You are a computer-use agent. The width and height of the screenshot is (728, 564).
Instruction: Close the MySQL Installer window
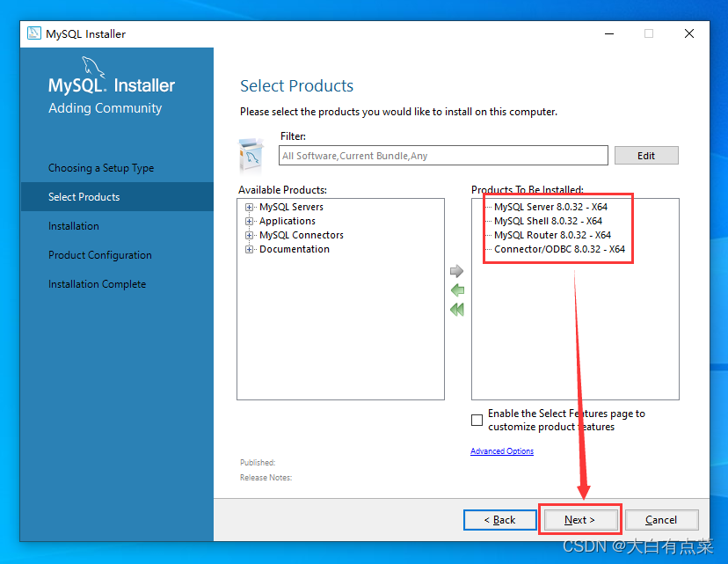coord(689,34)
